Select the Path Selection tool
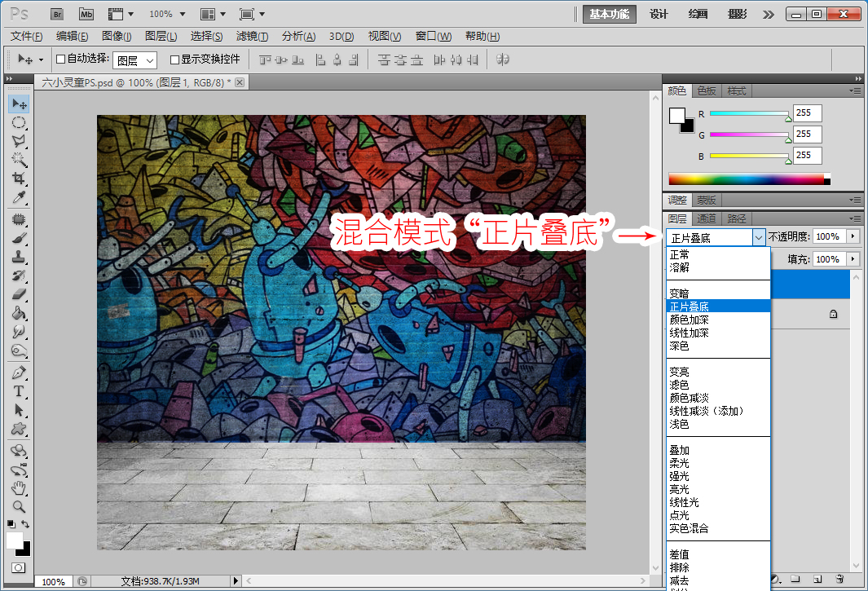Viewport: 868px width, 591px height. (x=19, y=410)
